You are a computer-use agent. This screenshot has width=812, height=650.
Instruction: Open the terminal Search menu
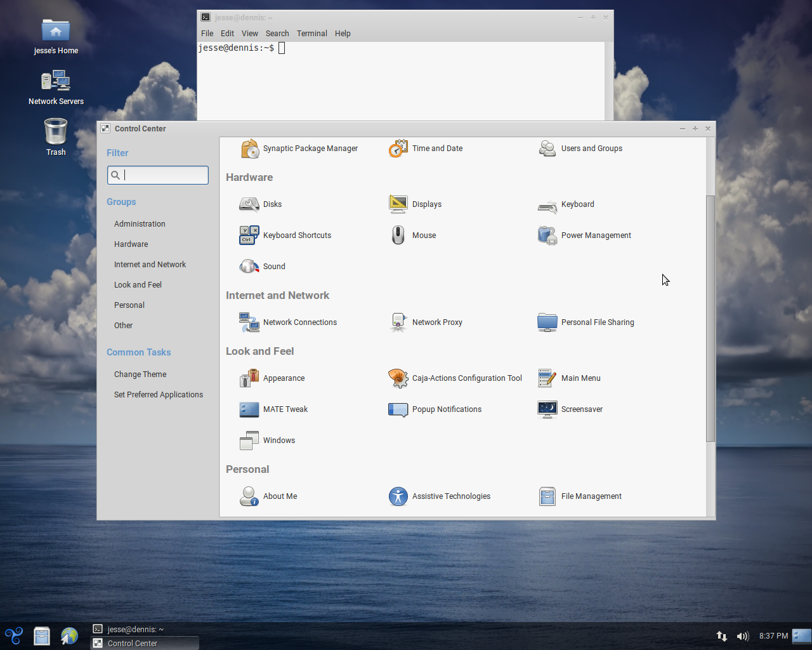coord(277,34)
